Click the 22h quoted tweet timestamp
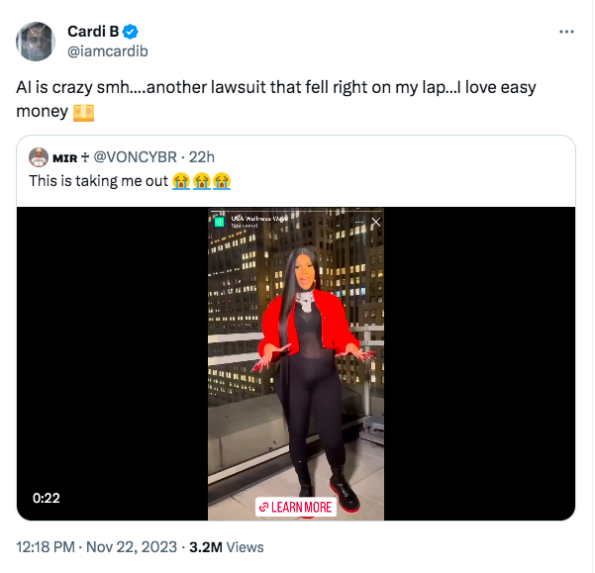This screenshot has width=595, height=573. point(202,157)
